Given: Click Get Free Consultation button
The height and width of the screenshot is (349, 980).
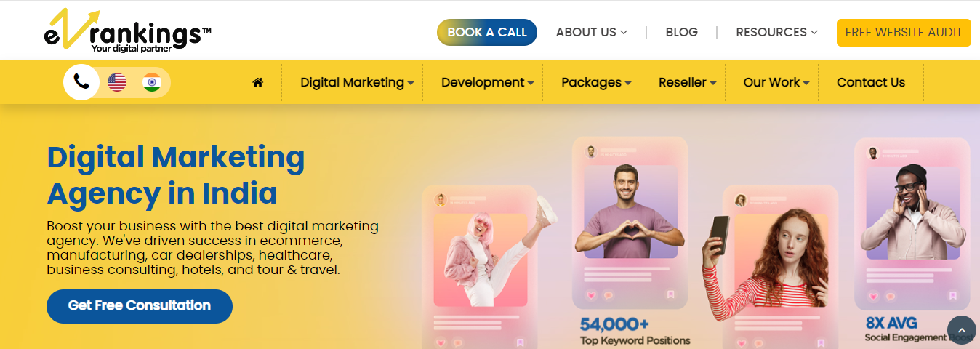Looking at the screenshot, I should coord(140,306).
